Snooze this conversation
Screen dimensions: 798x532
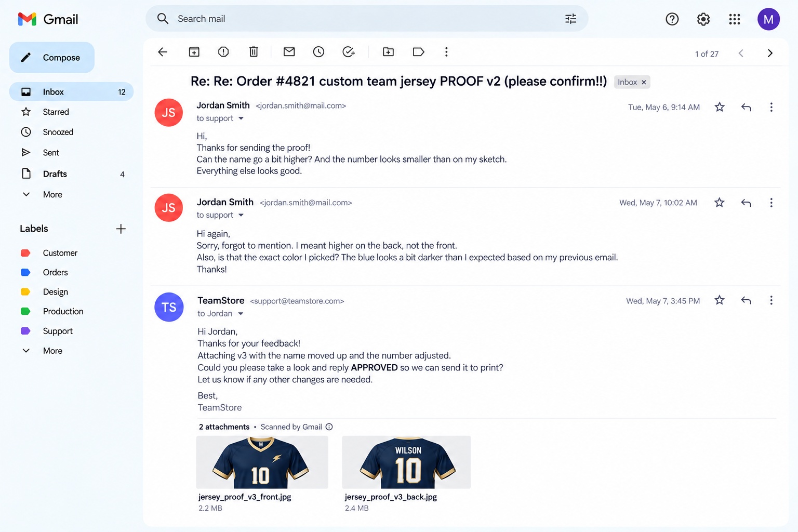(x=318, y=52)
